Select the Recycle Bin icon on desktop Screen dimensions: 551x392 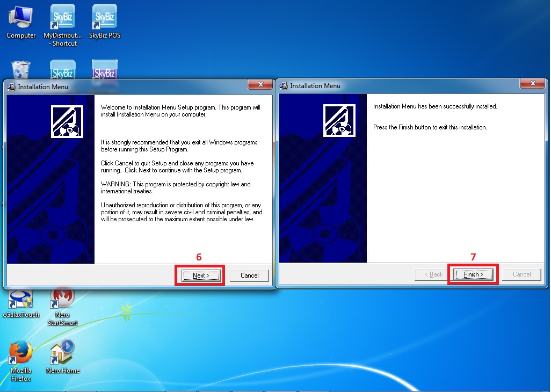(x=21, y=70)
